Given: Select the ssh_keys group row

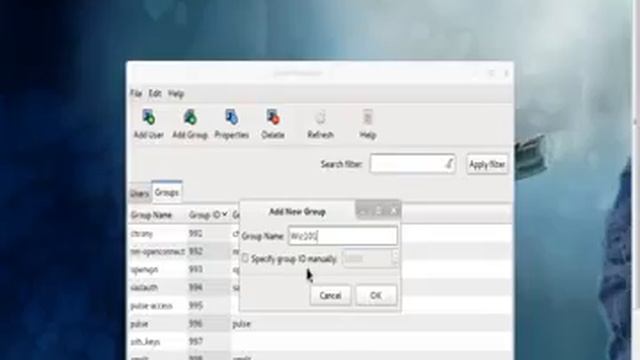Looking at the screenshot, I should pos(320,342).
